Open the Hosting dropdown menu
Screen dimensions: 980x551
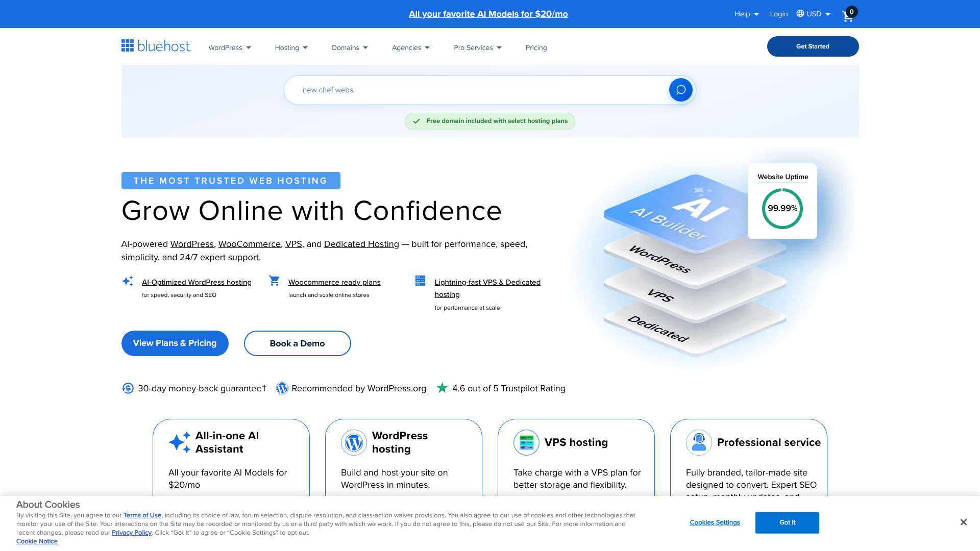tap(291, 47)
